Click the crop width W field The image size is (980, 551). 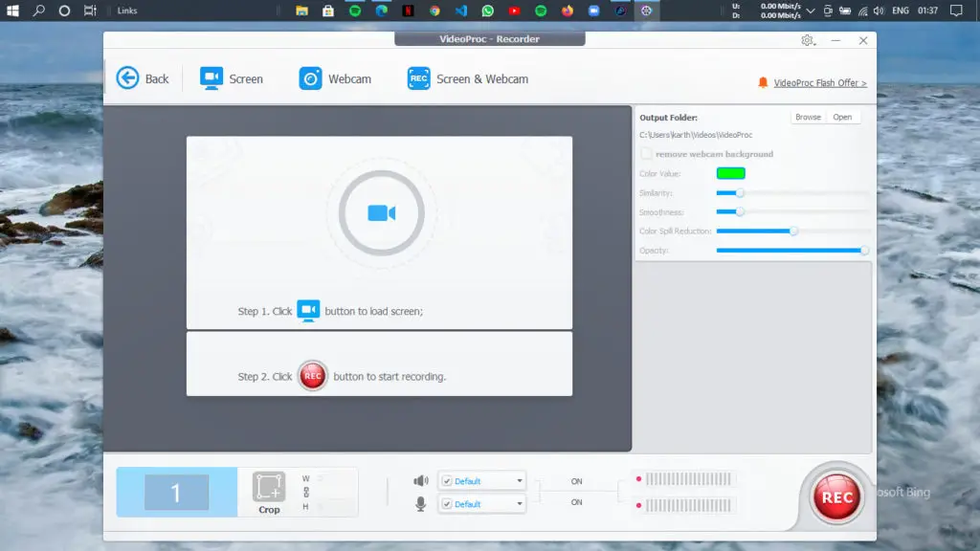tap(334, 478)
